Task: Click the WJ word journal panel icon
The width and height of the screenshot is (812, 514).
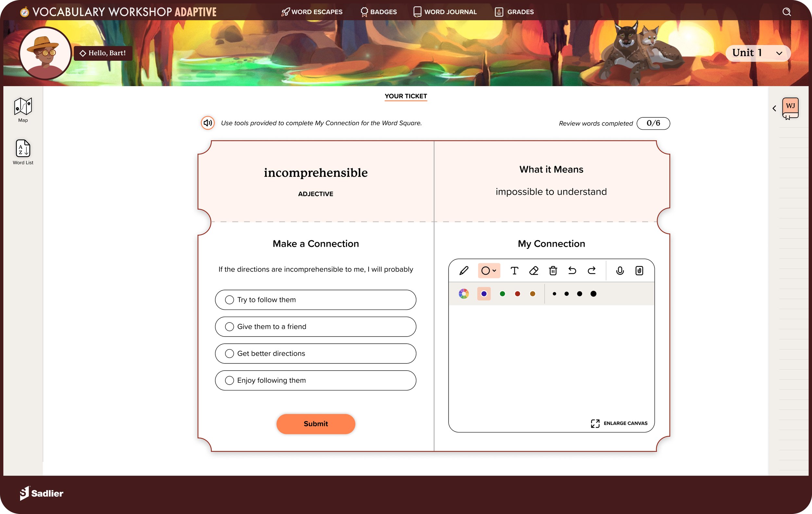Action: click(x=791, y=108)
